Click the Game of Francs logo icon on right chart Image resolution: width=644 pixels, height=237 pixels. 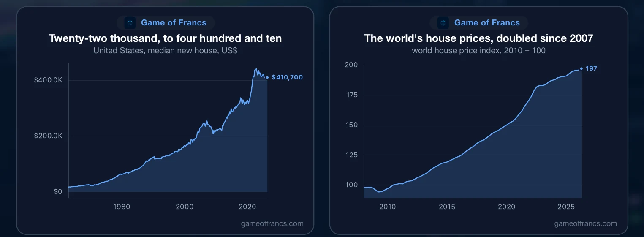point(443,23)
